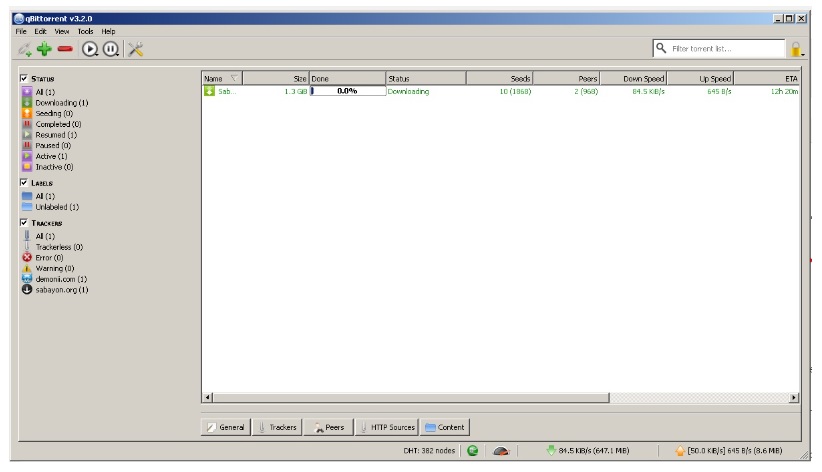Click the Inactive (0) filter icon

27,167
